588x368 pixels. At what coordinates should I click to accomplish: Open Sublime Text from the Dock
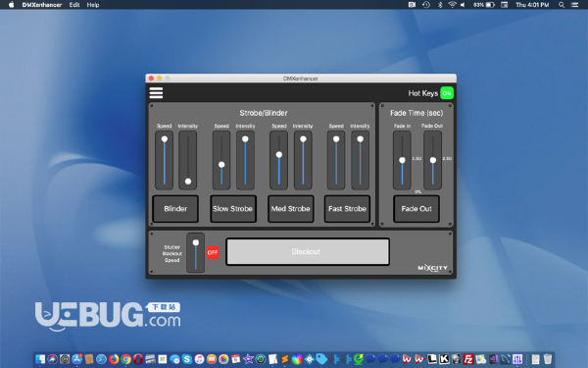click(285, 359)
